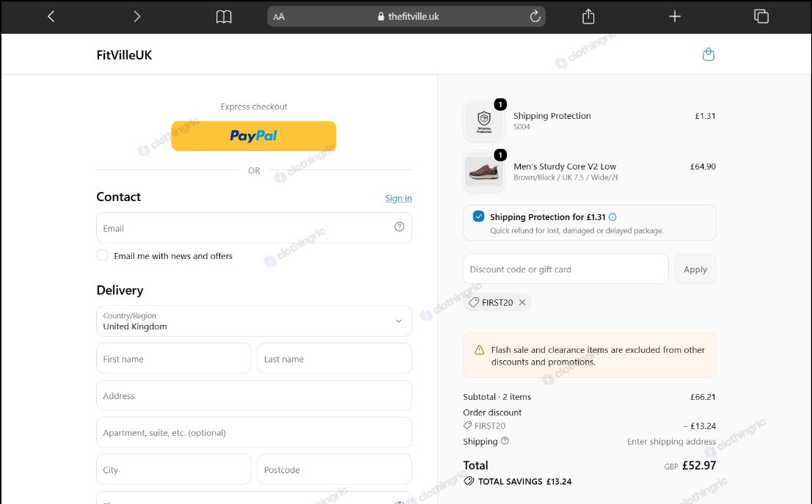The image size is (812, 504).
Task: Focus the Postcode input field
Action: point(334,470)
